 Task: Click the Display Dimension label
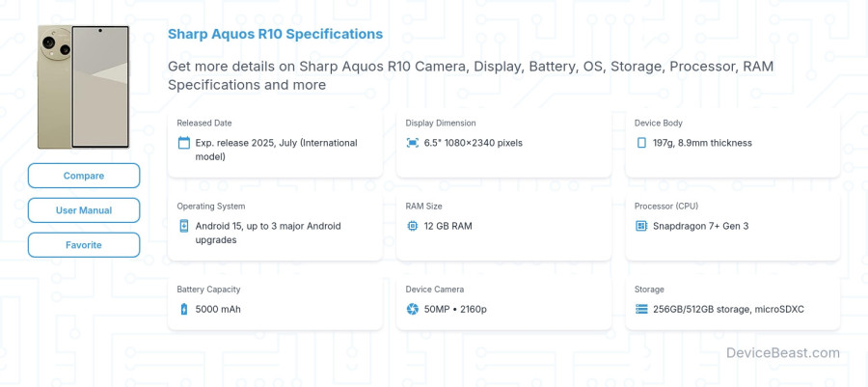tap(440, 123)
